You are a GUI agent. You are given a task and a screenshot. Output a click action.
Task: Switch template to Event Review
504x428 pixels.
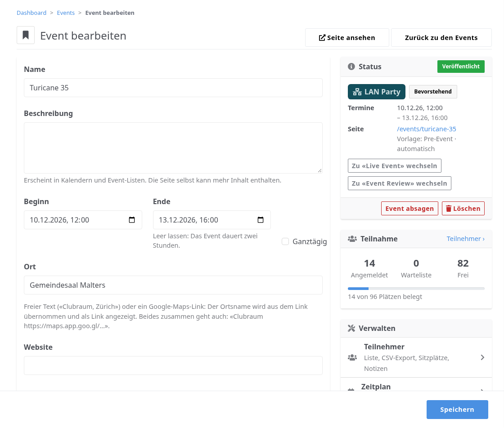coord(399,183)
